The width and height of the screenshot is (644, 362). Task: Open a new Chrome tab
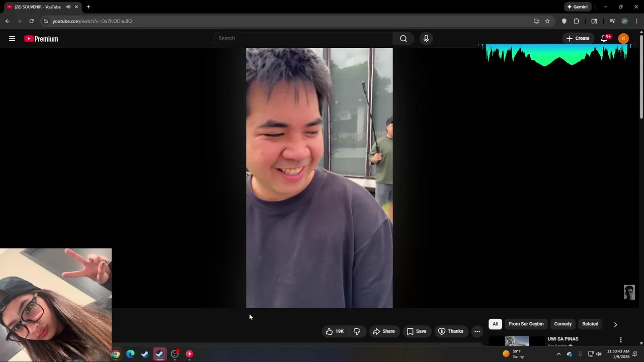click(89, 7)
